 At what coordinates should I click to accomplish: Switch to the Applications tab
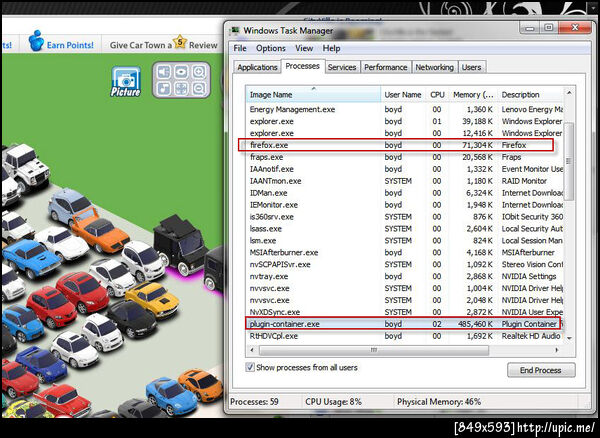pyautogui.click(x=257, y=67)
